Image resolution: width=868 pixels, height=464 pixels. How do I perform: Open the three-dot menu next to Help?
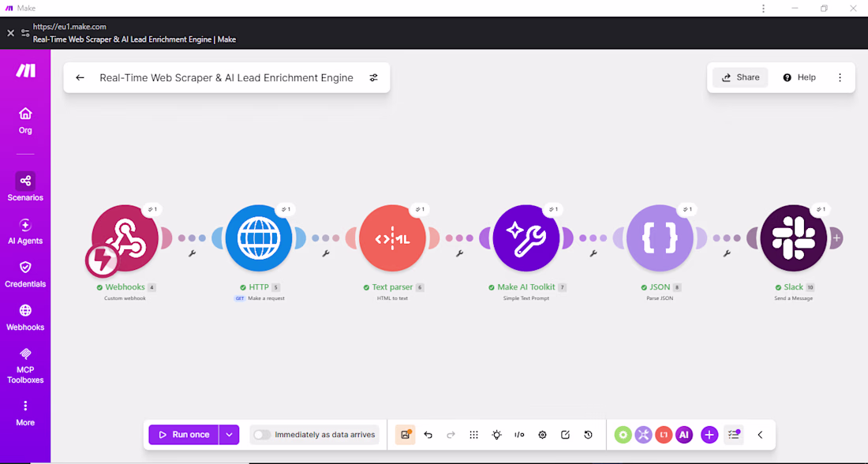point(840,77)
